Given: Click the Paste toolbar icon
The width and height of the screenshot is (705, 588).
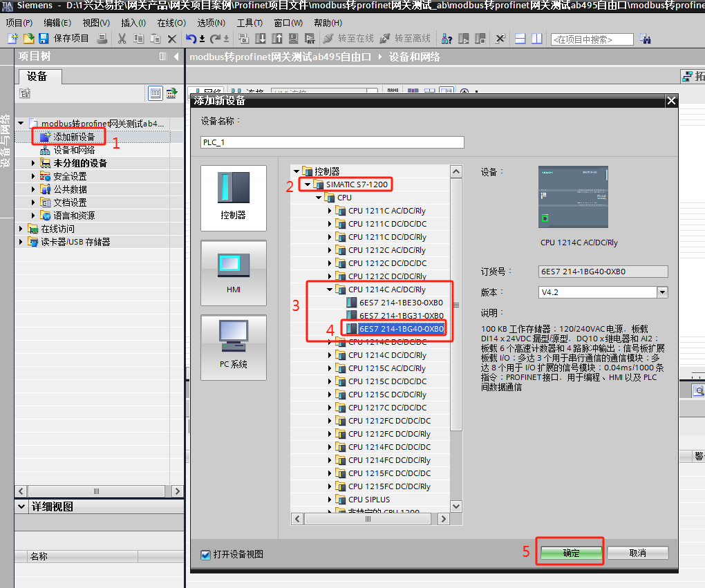Looking at the screenshot, I should point(155,39).
